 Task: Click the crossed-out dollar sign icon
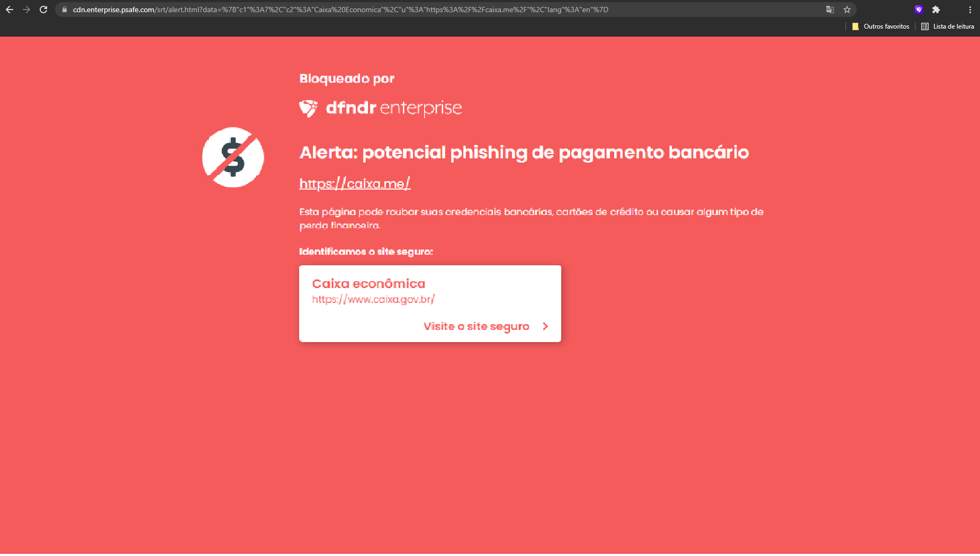coord(233,157)
